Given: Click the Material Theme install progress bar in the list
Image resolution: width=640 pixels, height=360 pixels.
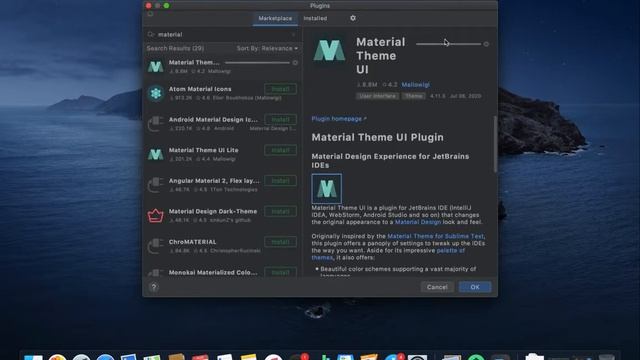Looking at the screenshot, I should (x=257, y=62).
